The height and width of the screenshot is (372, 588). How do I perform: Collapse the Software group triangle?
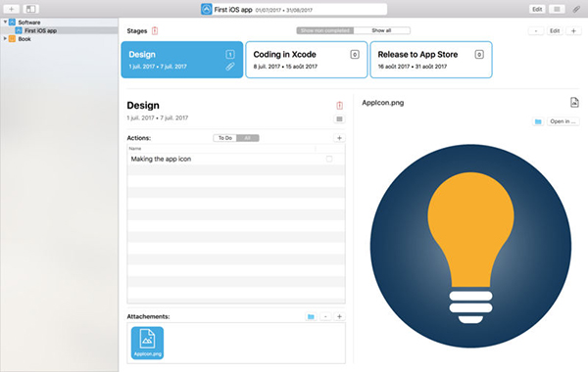5,23
